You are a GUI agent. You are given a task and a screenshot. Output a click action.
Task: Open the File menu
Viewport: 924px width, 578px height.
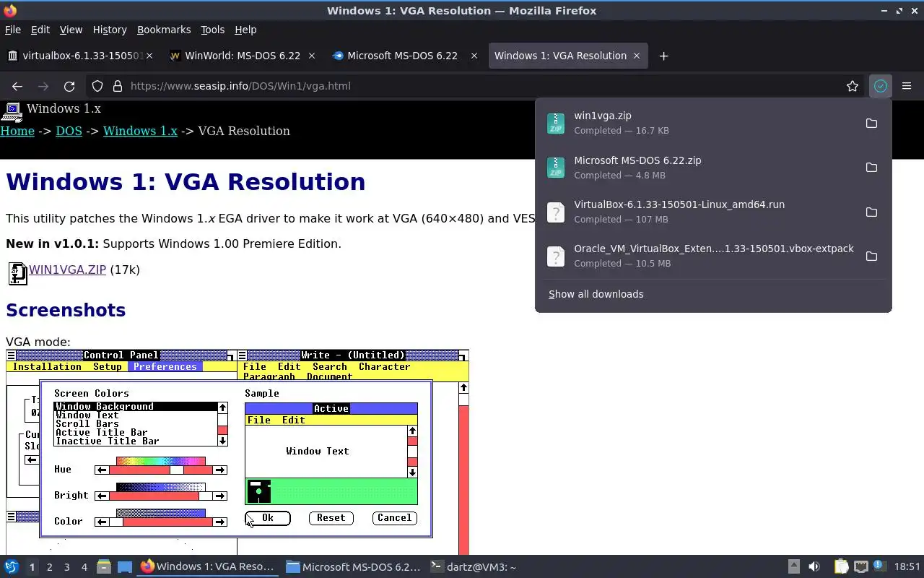pos(13,30)
